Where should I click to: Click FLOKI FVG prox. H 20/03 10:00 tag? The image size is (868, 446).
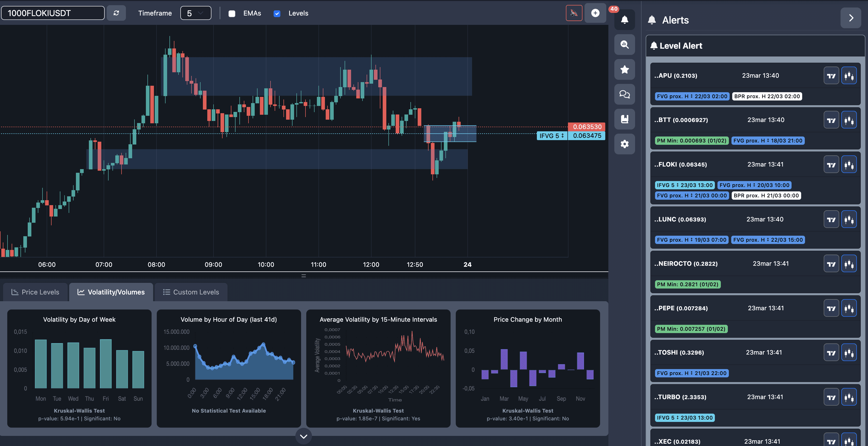pos(754,185)
